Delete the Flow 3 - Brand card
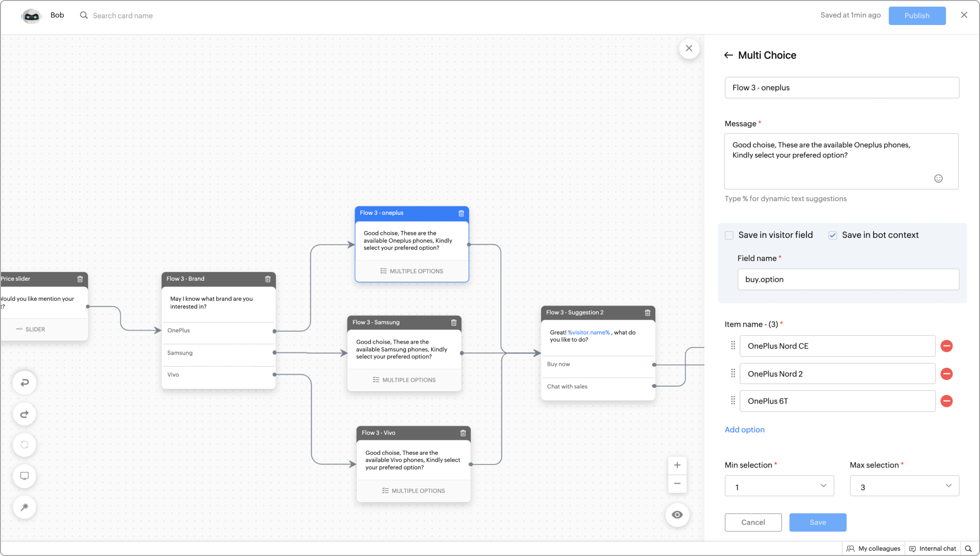The image size is (980, 556). [x=268, y=279]
